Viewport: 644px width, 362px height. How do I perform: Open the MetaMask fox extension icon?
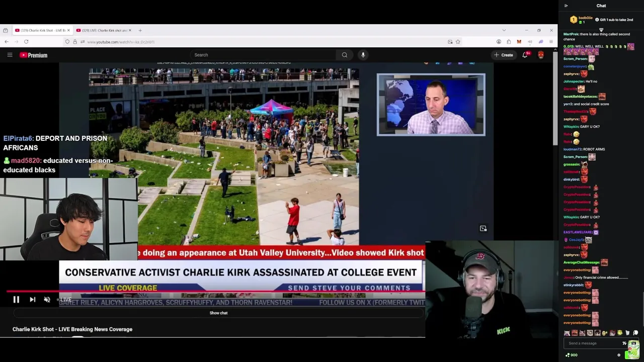519,42
